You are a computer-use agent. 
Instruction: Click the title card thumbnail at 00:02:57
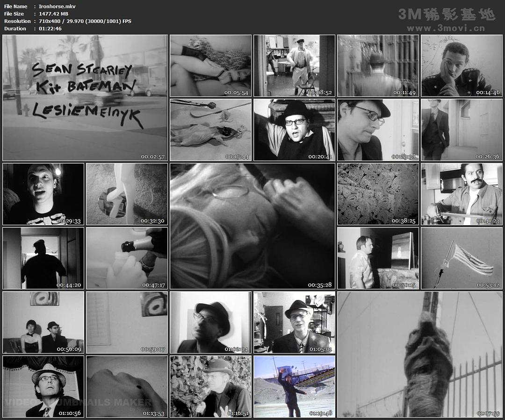[x=85, y=98]
